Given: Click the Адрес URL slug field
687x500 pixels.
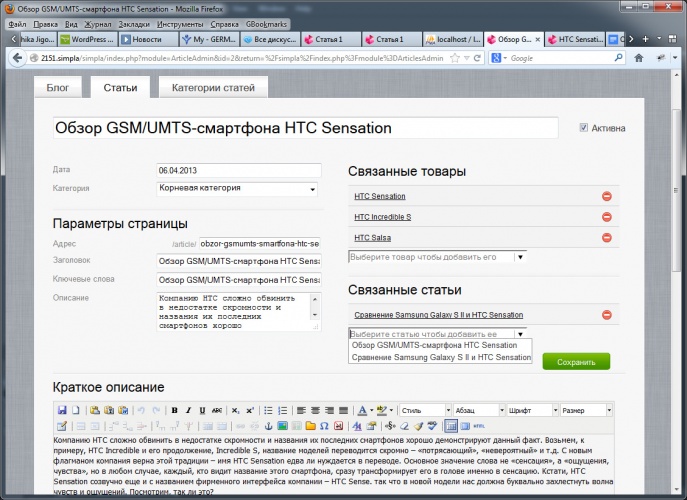Looking at the screenshot, I should coord(260,243).
